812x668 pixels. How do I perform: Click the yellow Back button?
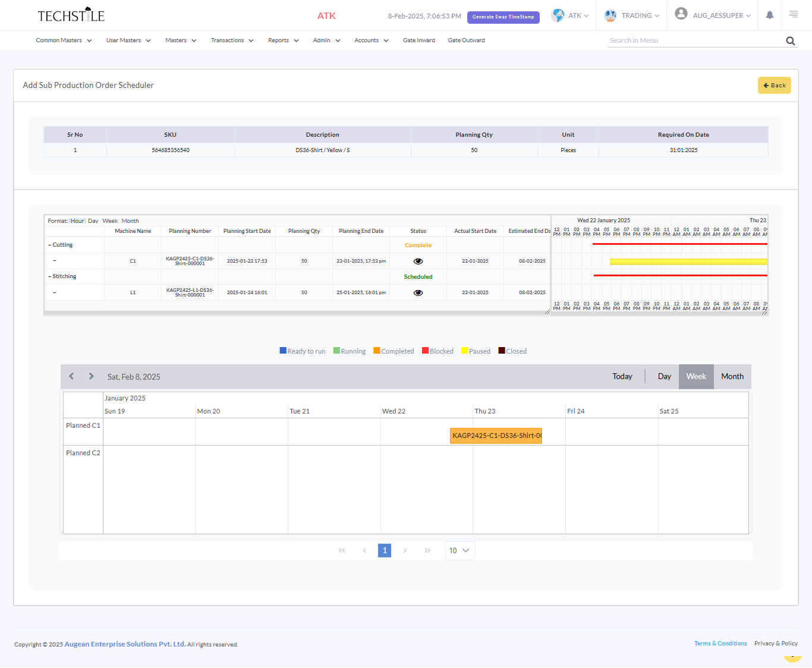[774, 86]
